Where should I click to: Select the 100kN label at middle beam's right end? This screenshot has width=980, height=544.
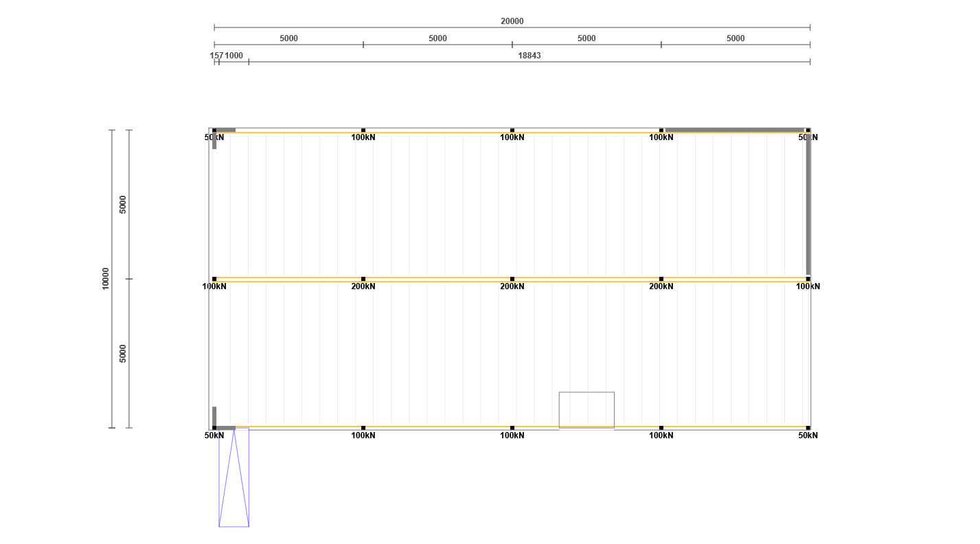pos(808,286)
